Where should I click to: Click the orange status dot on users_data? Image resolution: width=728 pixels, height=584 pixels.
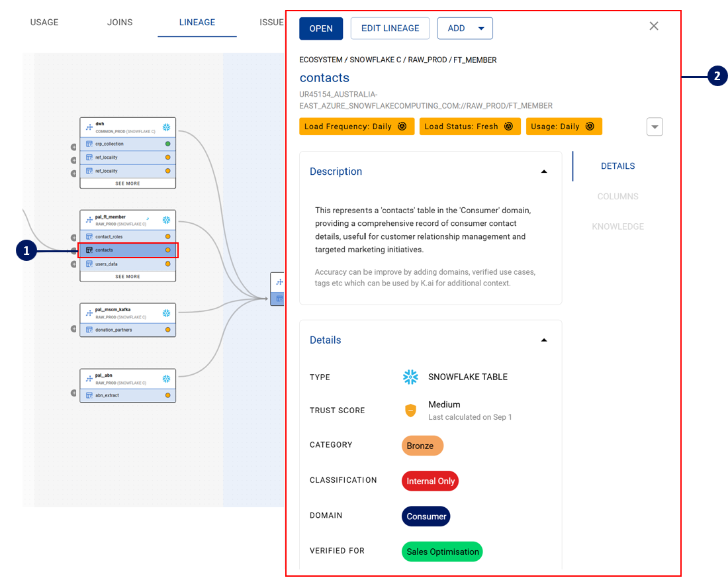[x=167, y=264]
